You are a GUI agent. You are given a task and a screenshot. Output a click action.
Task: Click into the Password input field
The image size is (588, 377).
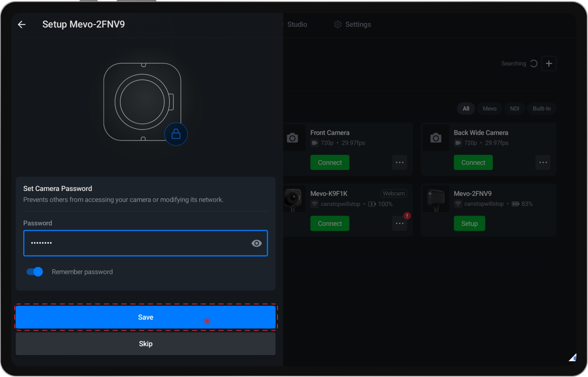tap(146, 243)
